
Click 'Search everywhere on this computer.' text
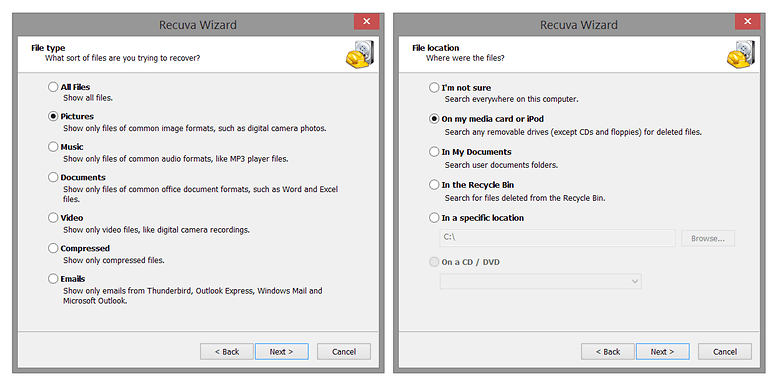tap(512, 99)
